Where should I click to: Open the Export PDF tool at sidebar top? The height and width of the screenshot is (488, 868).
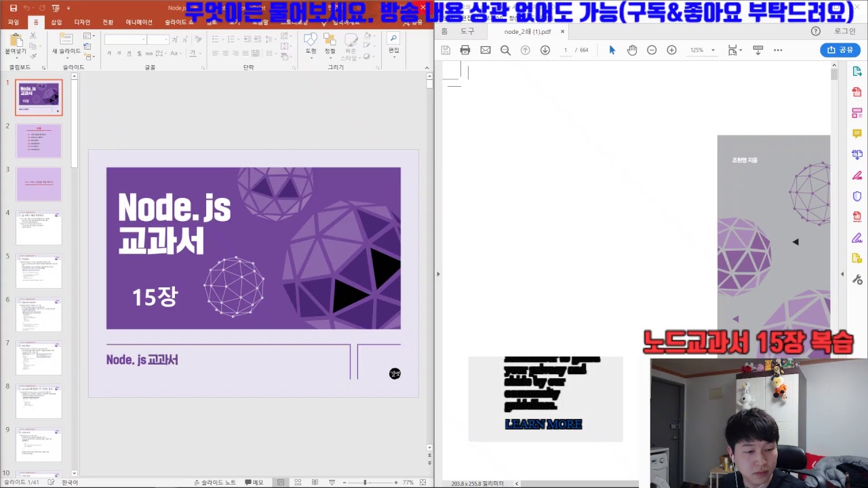[x=857, y=72]
